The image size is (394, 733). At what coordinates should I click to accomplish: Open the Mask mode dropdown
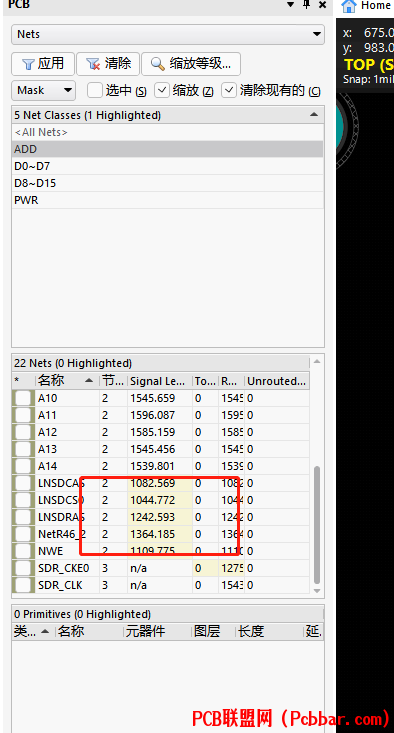click(43, 90)
